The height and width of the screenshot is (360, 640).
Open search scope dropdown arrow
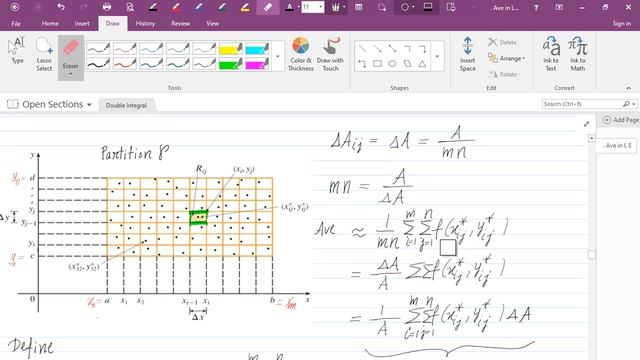coord(633,104)
